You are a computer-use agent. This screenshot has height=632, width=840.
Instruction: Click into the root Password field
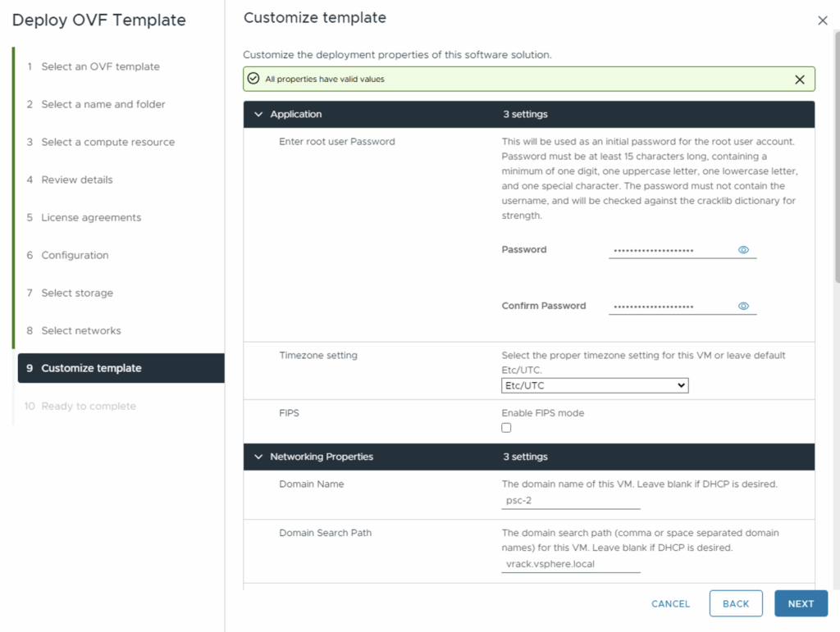pos(671,250)
